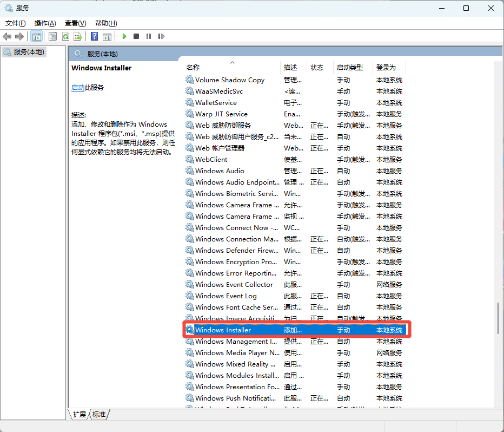Image resolution: width=504 pixels, height=432 pixels.
Task: Click the gear icon beside WebClient
Action: coord(190,159)
